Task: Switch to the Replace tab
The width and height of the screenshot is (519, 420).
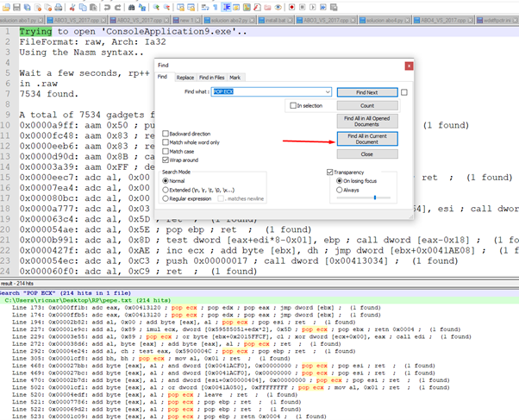Action: [x=185, y=78]
